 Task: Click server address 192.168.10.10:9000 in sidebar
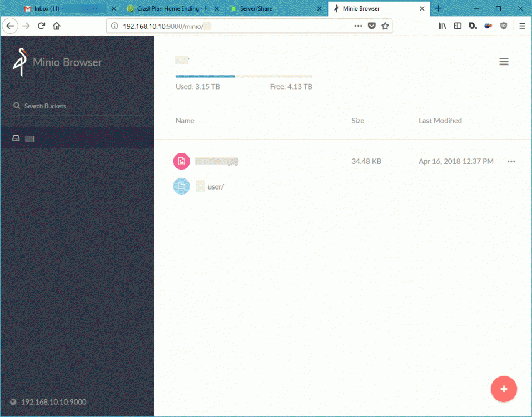pyautogui.click(x=53, y=402)
